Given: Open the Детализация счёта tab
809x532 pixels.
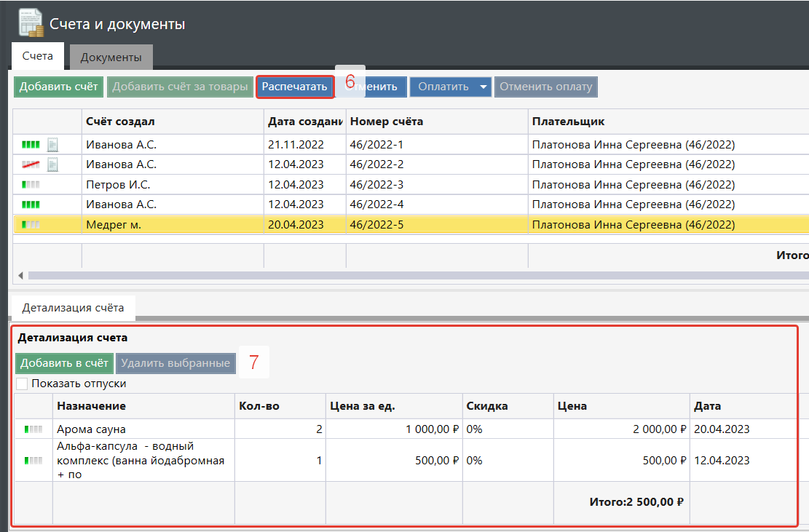Looking at the screenshot, I should point(73,308).
